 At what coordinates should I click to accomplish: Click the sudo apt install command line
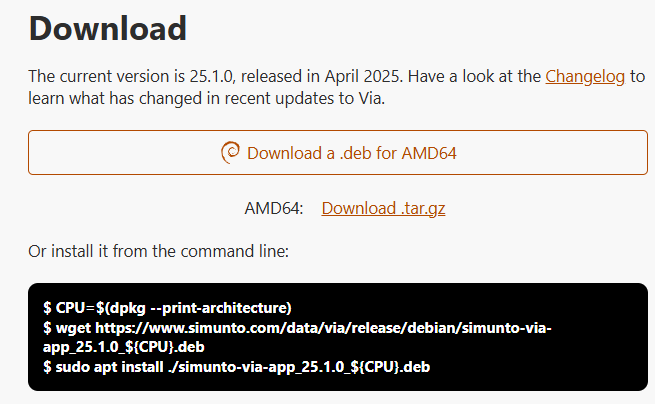pyautogui.click(x=236, y=367)
